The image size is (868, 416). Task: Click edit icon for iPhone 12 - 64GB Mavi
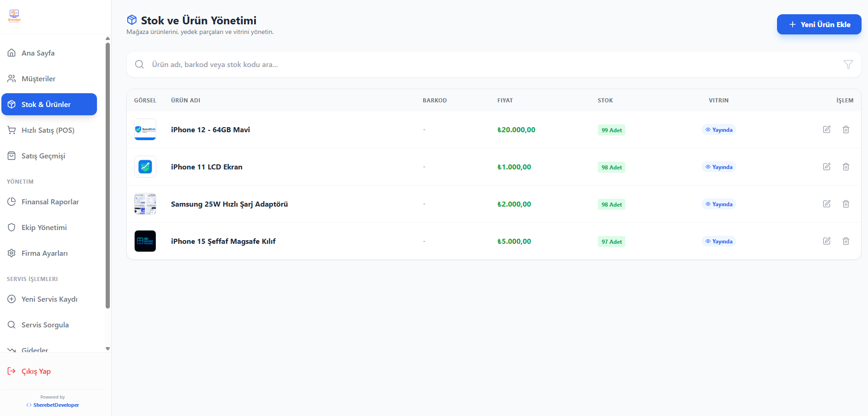(826, 129)
